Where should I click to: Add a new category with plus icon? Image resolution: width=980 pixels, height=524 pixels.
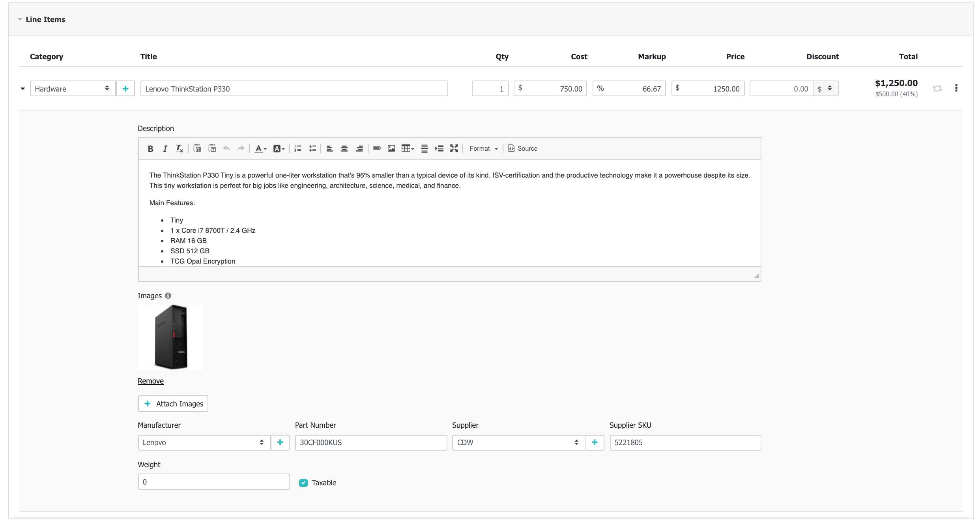coord(125,88)
